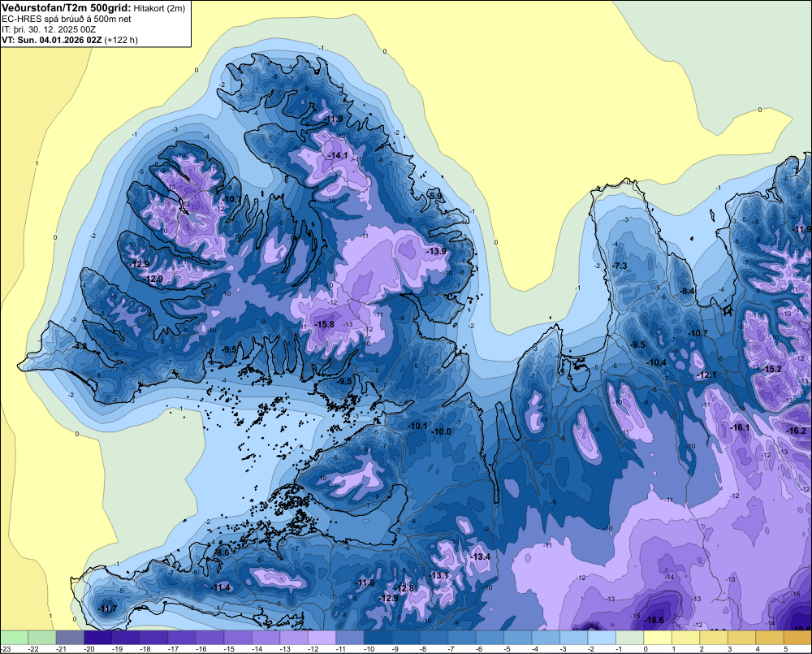Click the -11.8 temperature label
Screen dimensions: 812x654
[x=365, y=583]
